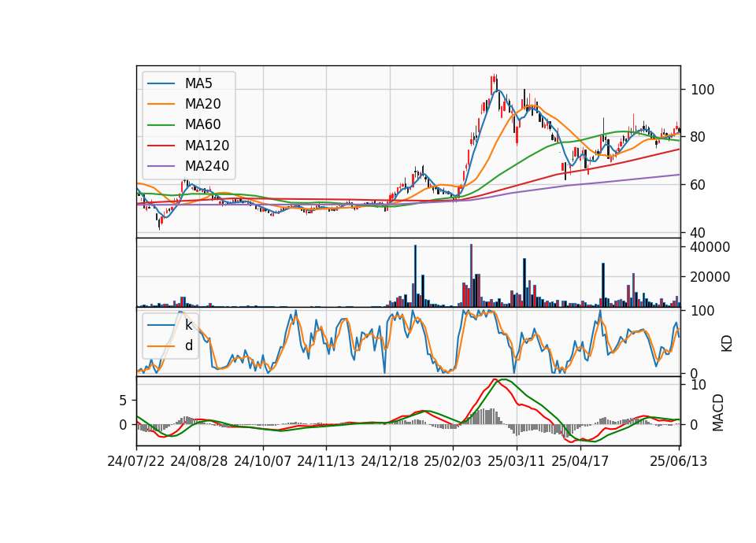Click the MA5 legend label
756x543 pixels.
pyautogui.click(x=198, y=83)
